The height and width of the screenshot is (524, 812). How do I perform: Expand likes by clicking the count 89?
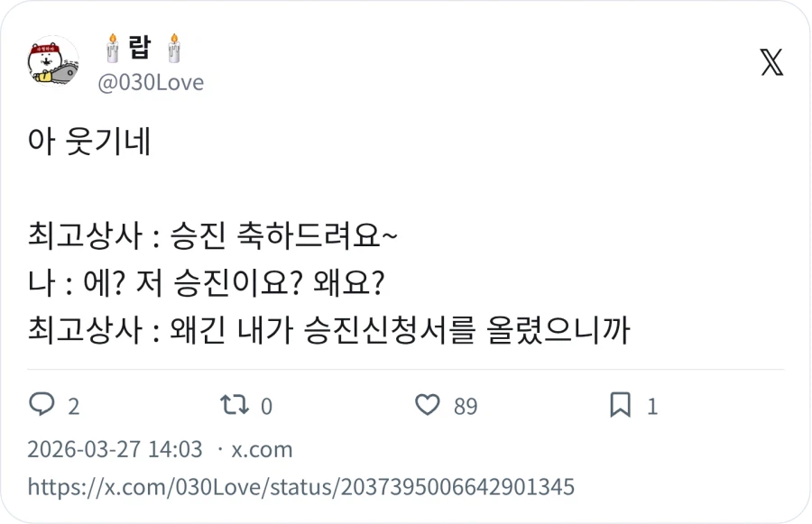pos(465,405)
